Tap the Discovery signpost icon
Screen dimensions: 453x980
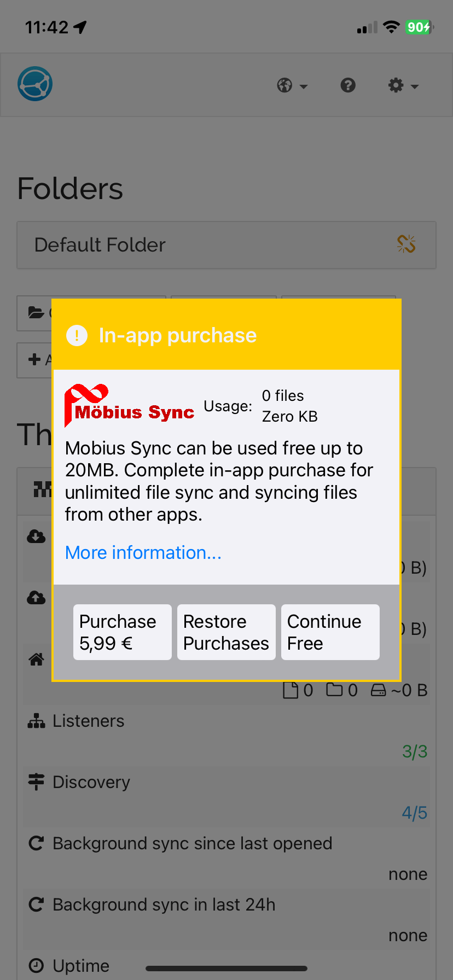pos(36,782)
